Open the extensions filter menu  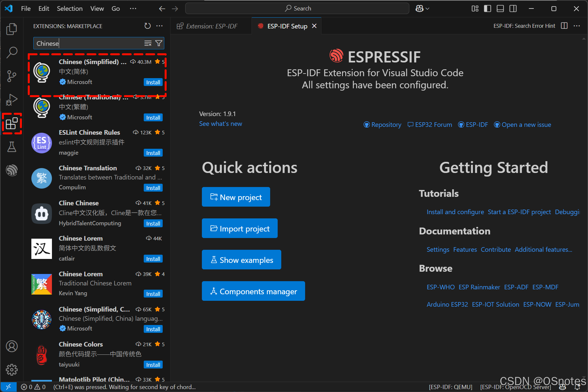(x=159, y=43)
